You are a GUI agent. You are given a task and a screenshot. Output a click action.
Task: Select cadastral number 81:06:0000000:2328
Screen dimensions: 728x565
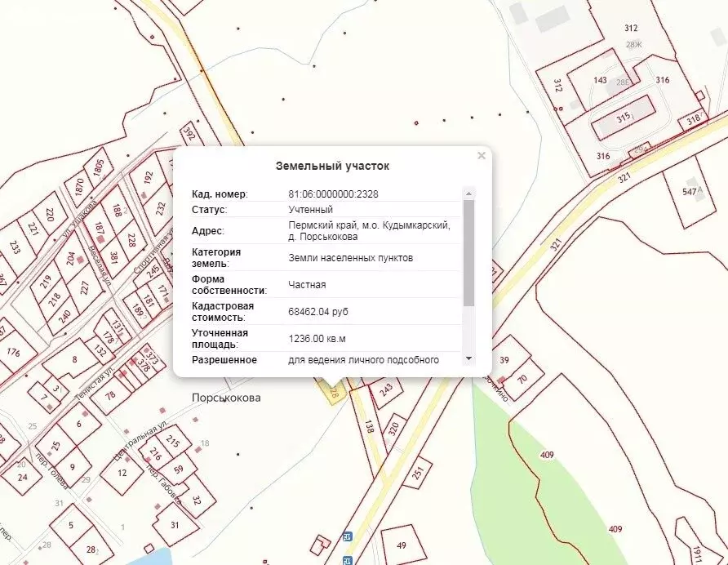(x=333, y=194)
